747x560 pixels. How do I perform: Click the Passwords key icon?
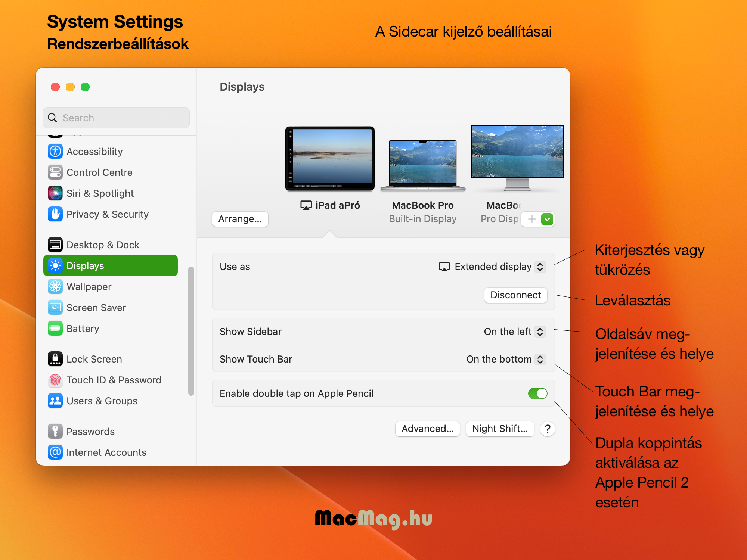tap(55, 432)
